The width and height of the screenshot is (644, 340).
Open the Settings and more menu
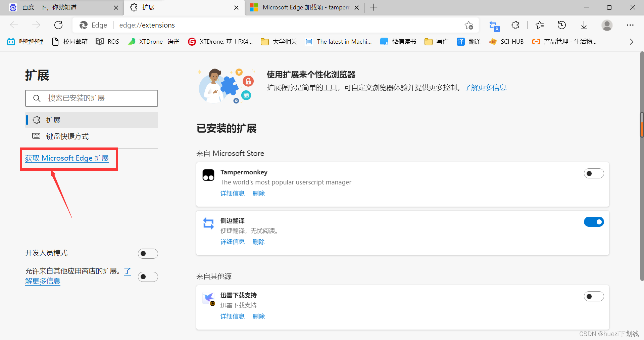tap(630, 25)
